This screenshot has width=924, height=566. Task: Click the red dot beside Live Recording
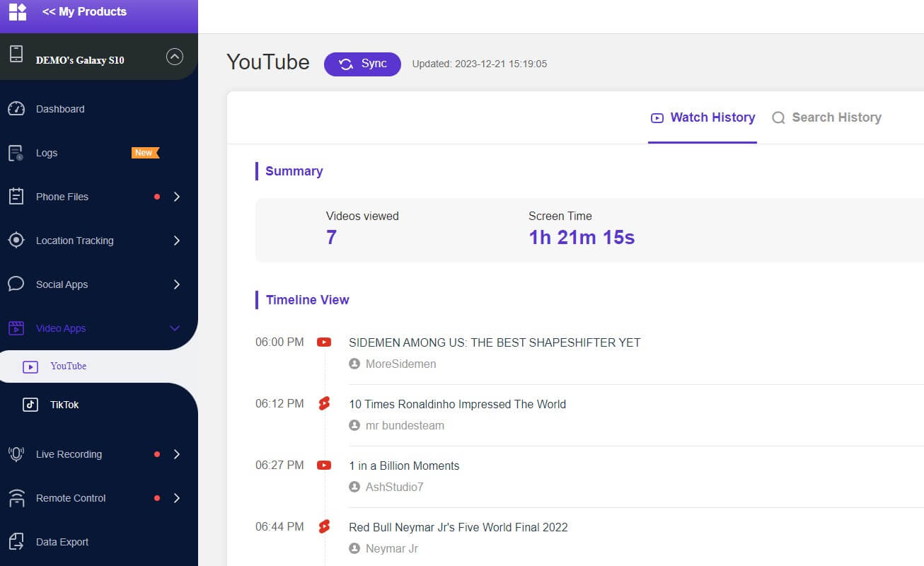click(x=157, y=454)
